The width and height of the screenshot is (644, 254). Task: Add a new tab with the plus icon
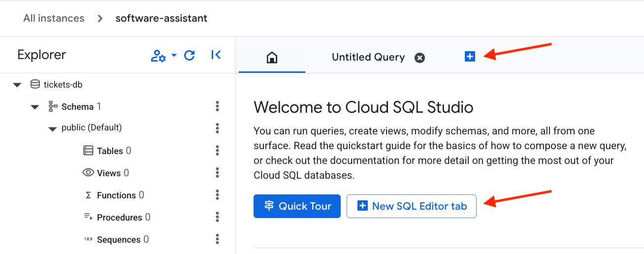click(x=470, y=57)
